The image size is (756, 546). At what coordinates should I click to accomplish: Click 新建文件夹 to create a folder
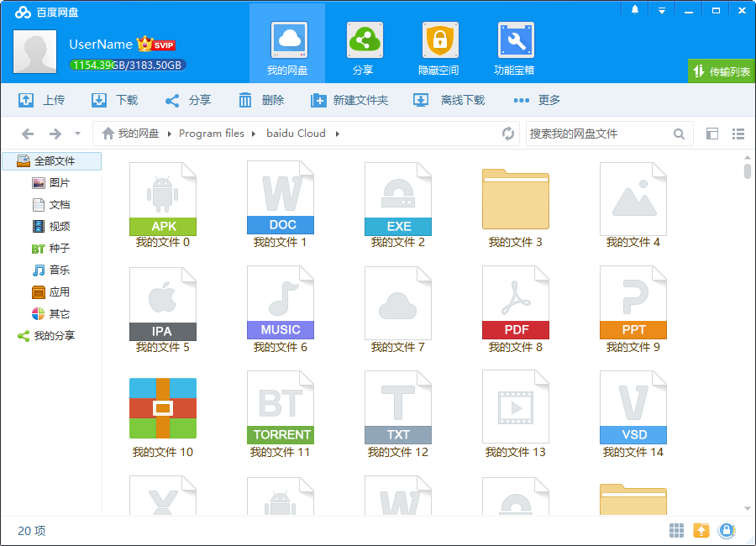tap(349, 100)
